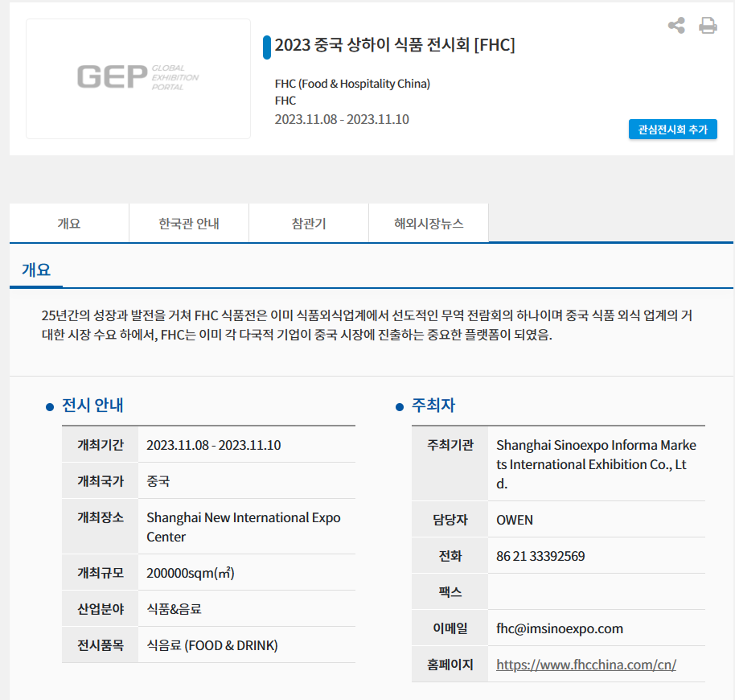Click the exhibition title 2023 중국 상하이 식품 전시회

(395, 45)
